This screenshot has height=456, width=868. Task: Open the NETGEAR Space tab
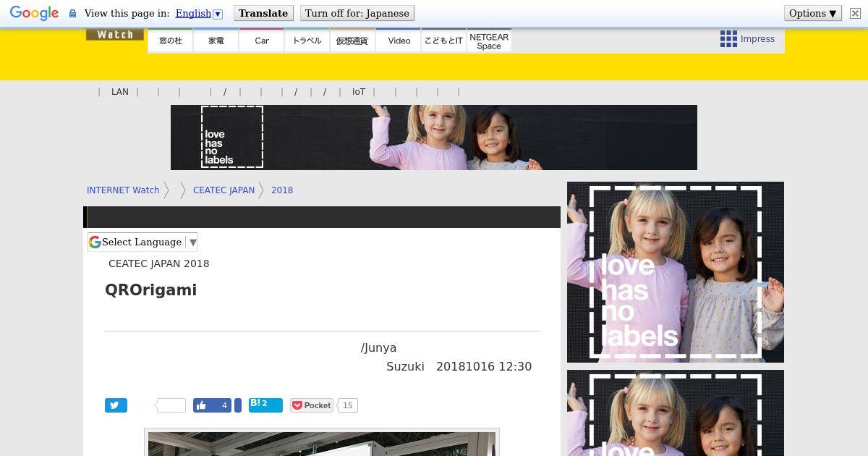pyautogui.click(x=489, y=41)
